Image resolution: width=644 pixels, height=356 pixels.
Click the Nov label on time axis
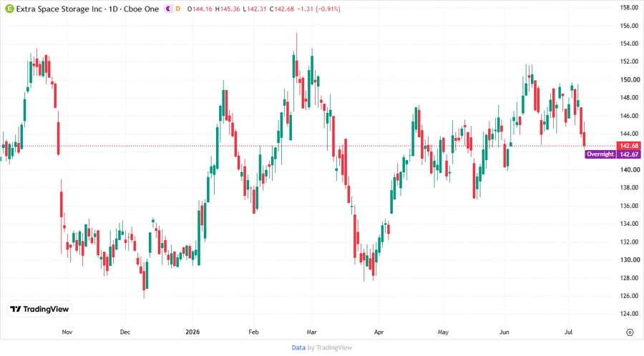pyautogui.click(x=67, y=332)
